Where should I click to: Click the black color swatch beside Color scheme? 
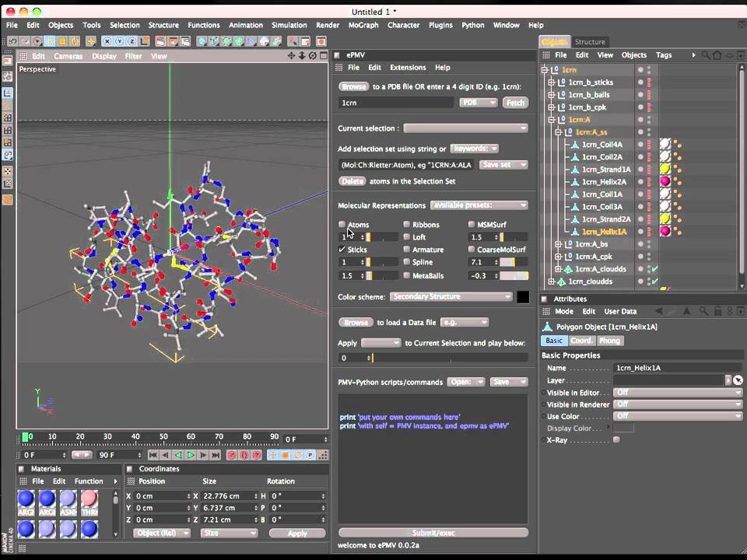pos(523,296)
